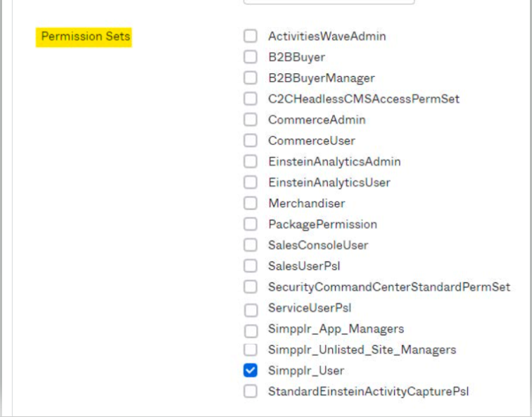Check the ActivitiesWaveAdmin checkbox

251,36
